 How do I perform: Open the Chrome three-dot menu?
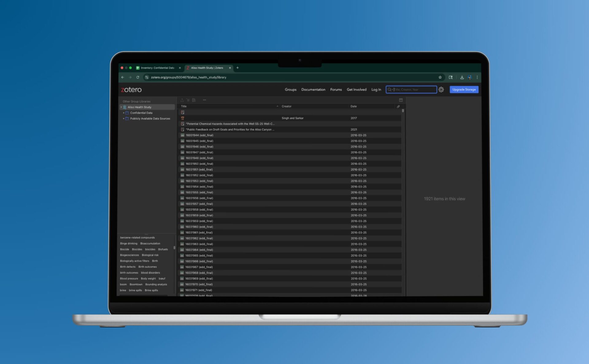click(x=477, y=77)
